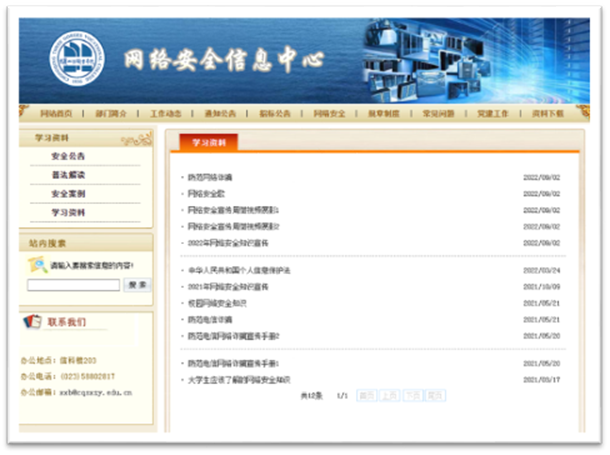This screenshot has height=455, width=610.
Task: Click the site search text box
Action: point(73,285)
